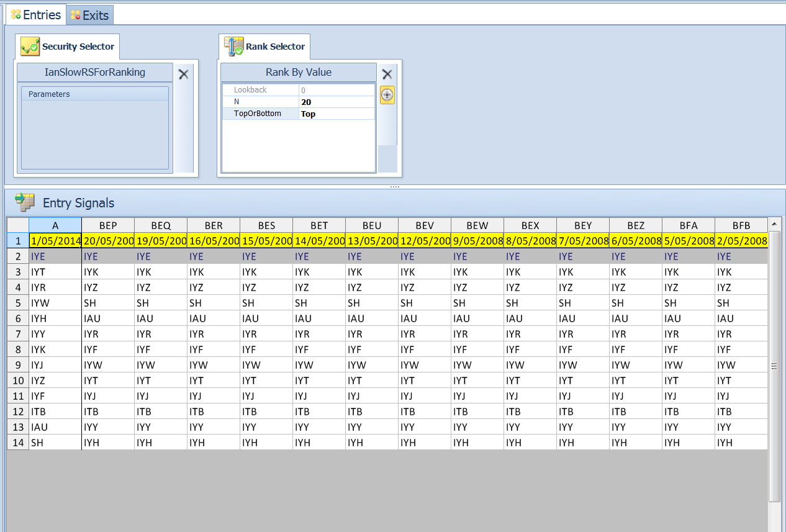Click cell 1/05/2014 in column A
This screenshot has width=786, height=532.
coord(55,241)
